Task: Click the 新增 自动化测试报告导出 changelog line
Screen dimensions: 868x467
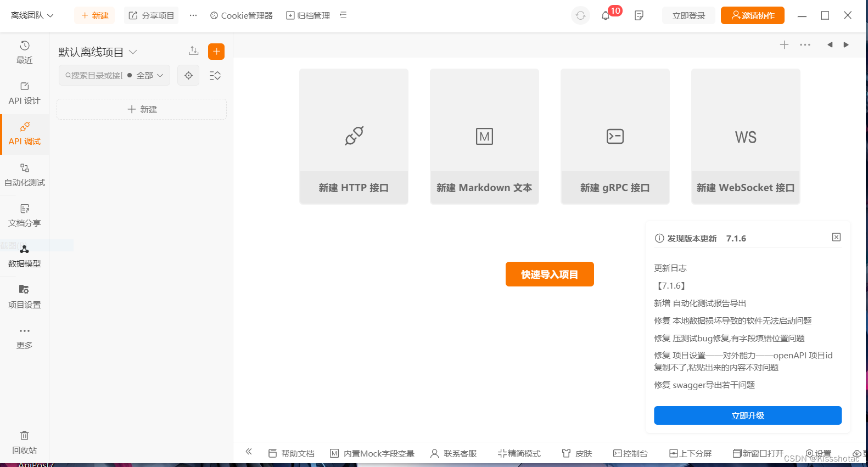Action: 700,303
